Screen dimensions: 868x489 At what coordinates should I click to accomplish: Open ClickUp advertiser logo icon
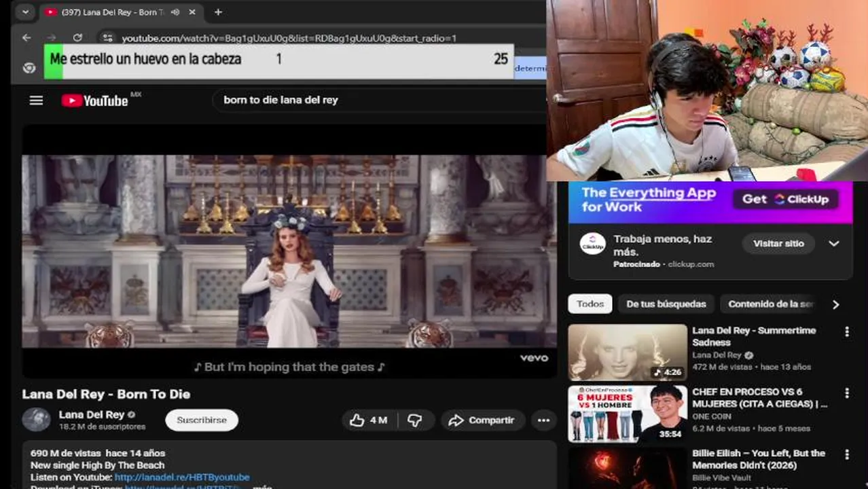(592, 244)
